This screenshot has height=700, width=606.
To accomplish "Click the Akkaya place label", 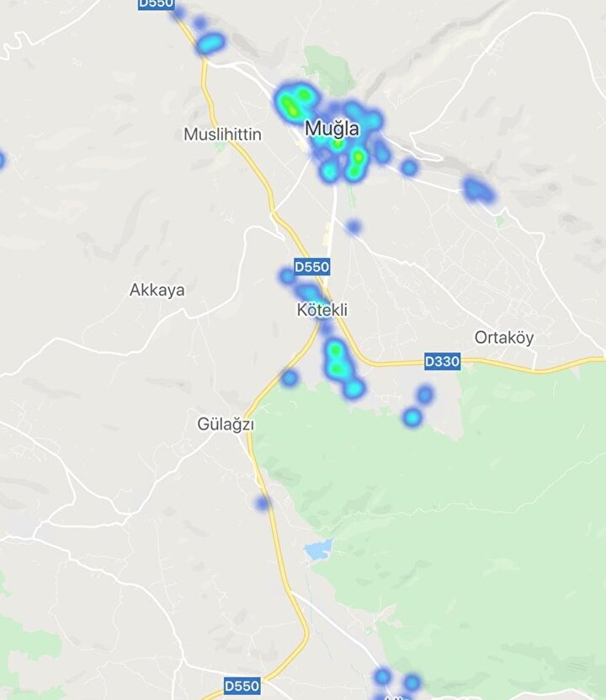I will pos(157,290).
